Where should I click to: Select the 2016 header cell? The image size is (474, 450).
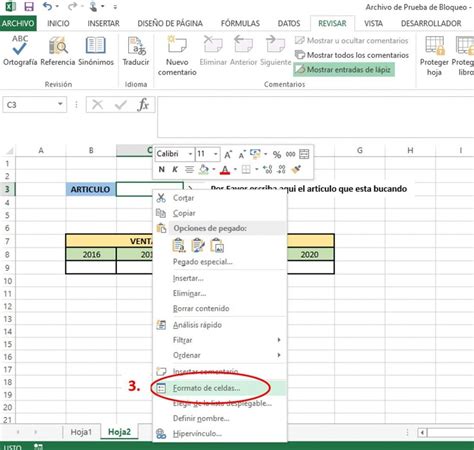coord(91,254)
